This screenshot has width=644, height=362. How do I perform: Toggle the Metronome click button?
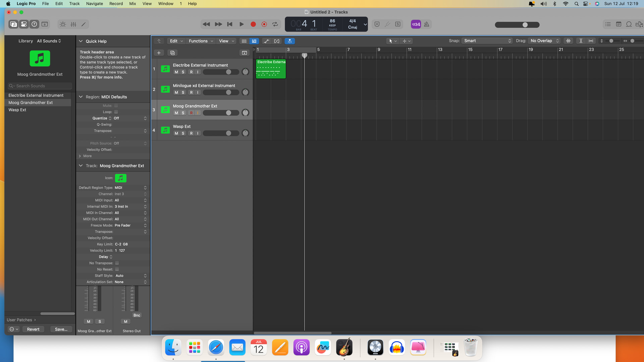pos(427,24)
